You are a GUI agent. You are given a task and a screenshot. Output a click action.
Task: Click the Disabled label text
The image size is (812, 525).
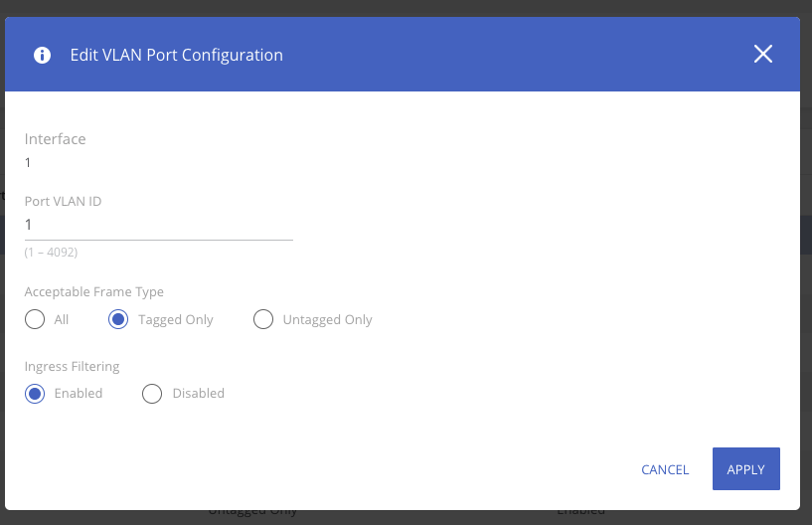point(199,393)
